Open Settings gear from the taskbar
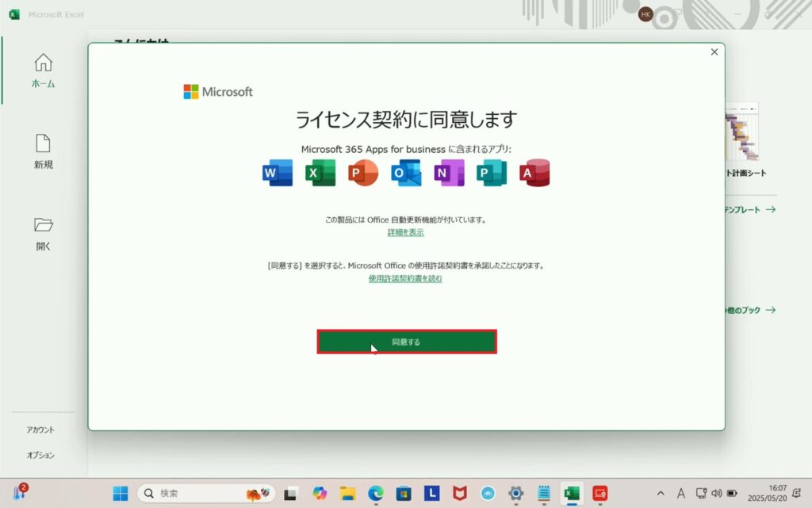 click(x=515, y=494)
